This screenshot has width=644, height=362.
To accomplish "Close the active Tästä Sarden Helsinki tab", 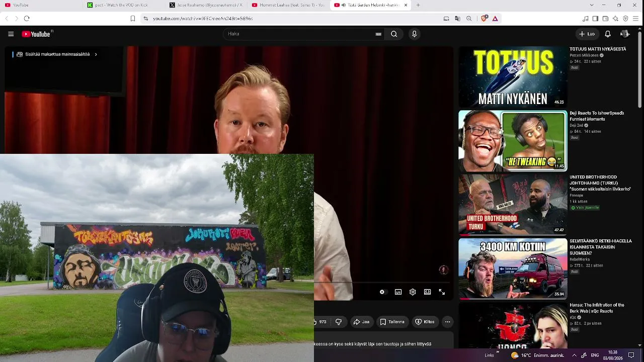I will (406, 5).
